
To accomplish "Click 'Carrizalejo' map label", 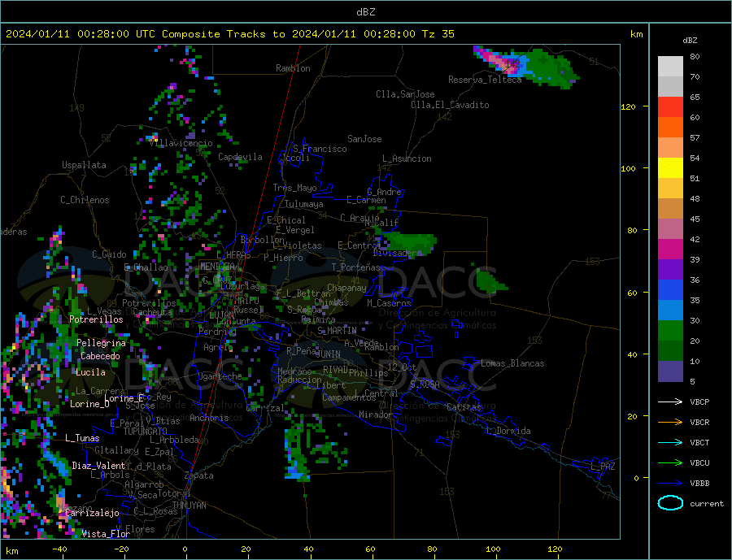I will (x=92, y=513).
